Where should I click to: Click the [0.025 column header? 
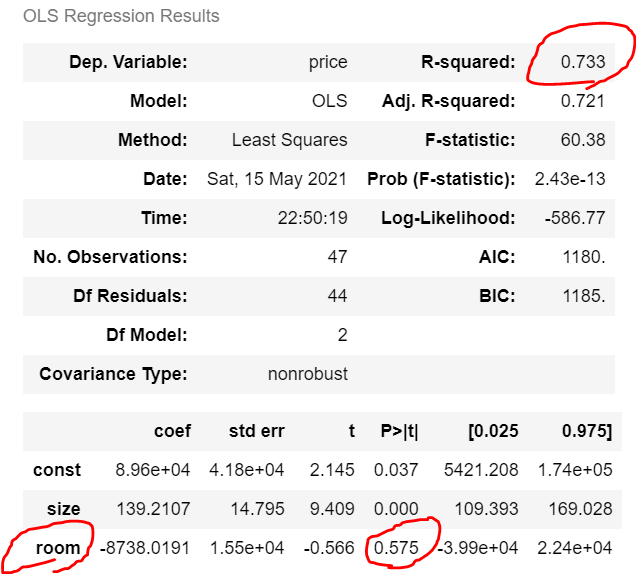[493, 431]
